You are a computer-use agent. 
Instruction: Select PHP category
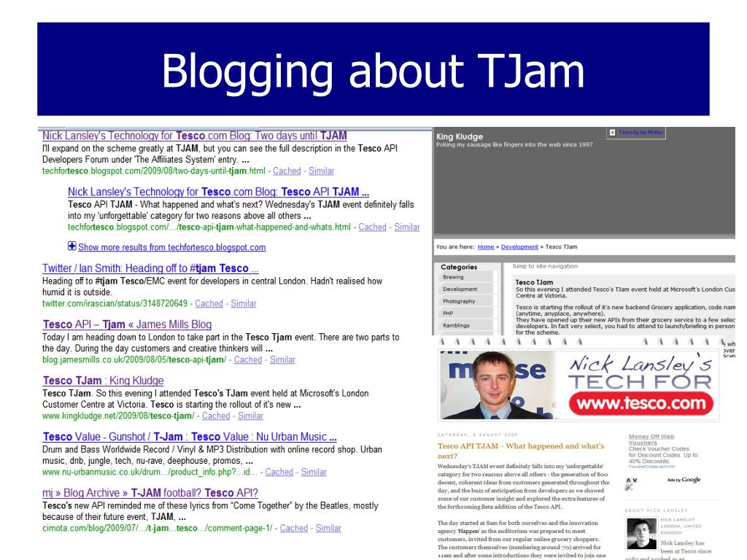click(465, 314)
